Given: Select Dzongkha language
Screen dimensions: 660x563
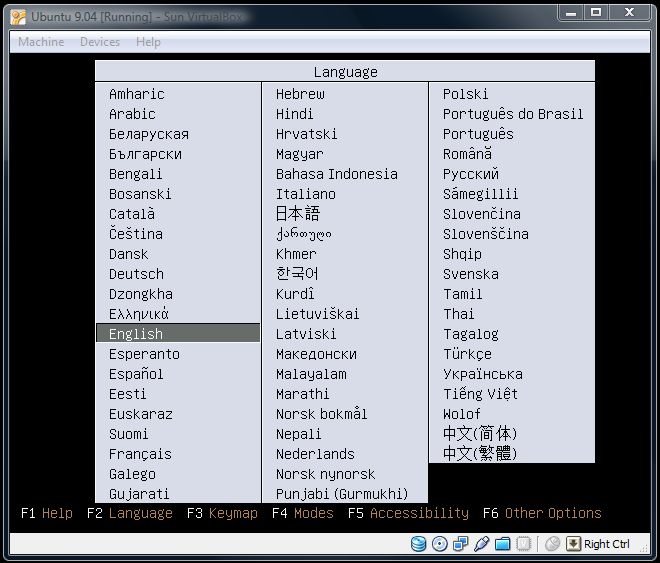Looking at the screenshot, I should (x=141, y=294).
